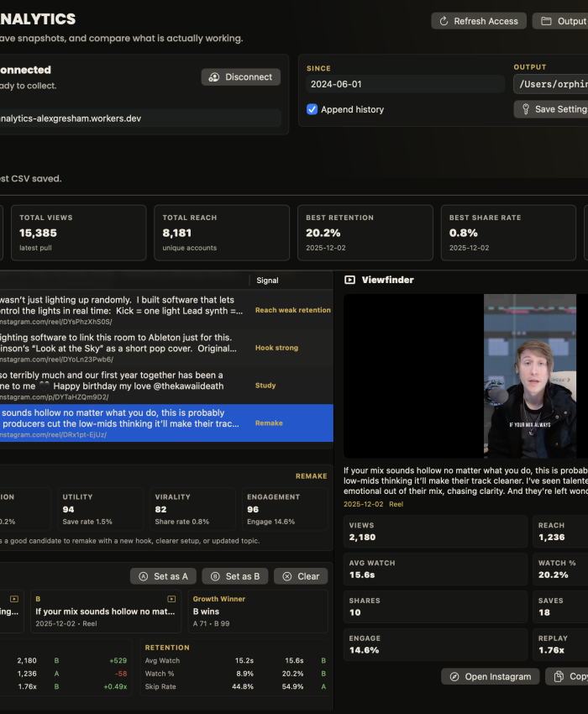The height and width of the screenshot is (714, 588).
Task: Click the Copy clipboard icon
Action: (559, 677)
